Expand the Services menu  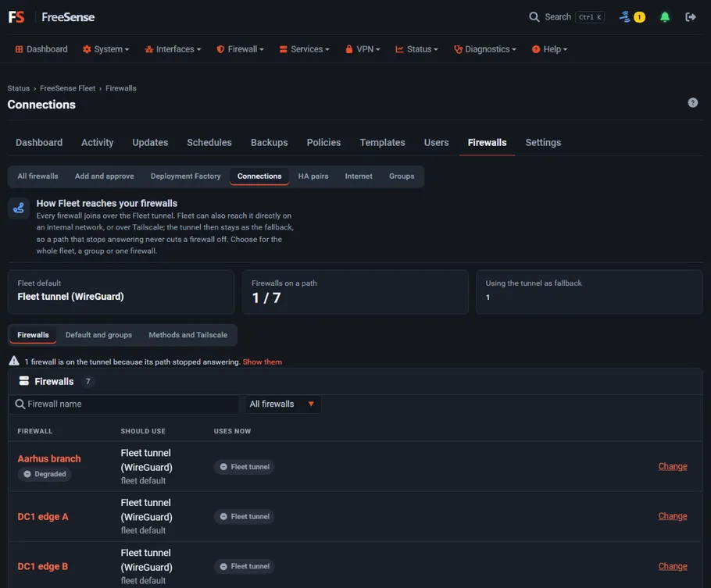[x=304, y=49]
